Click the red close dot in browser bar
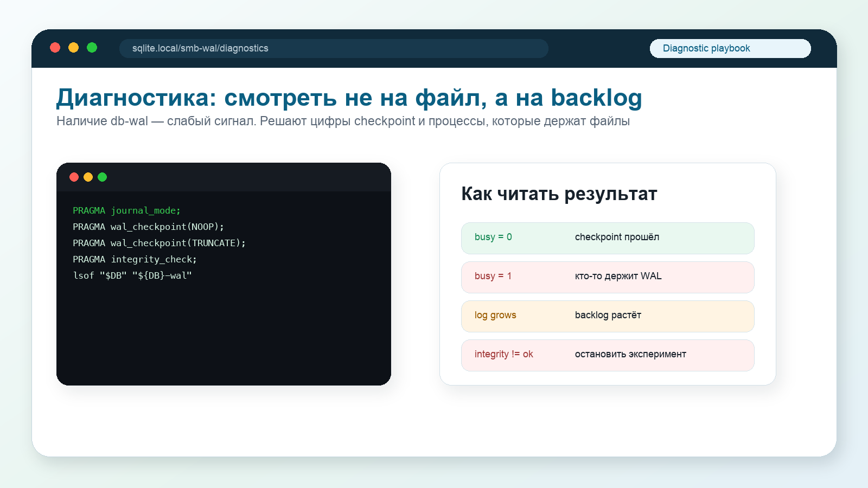This screenshot has height=488, width=868. [x=55, y=48]
